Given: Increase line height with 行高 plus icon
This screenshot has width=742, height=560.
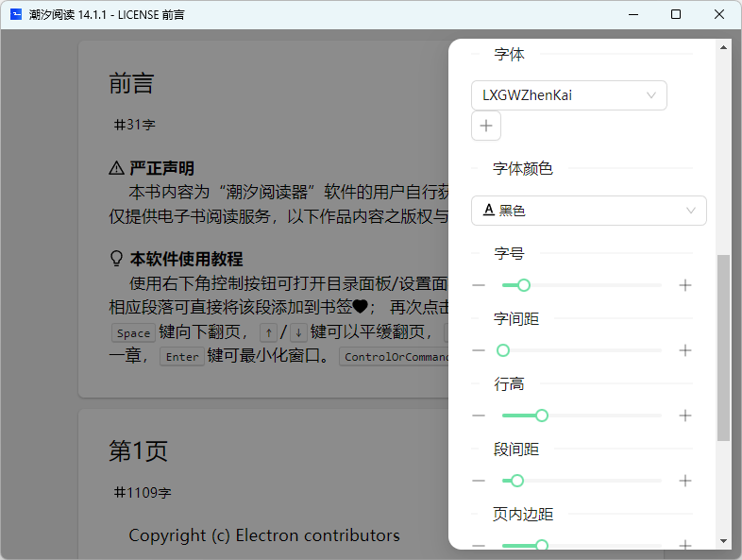Looking at the screenshot, I should pos(685,416).
